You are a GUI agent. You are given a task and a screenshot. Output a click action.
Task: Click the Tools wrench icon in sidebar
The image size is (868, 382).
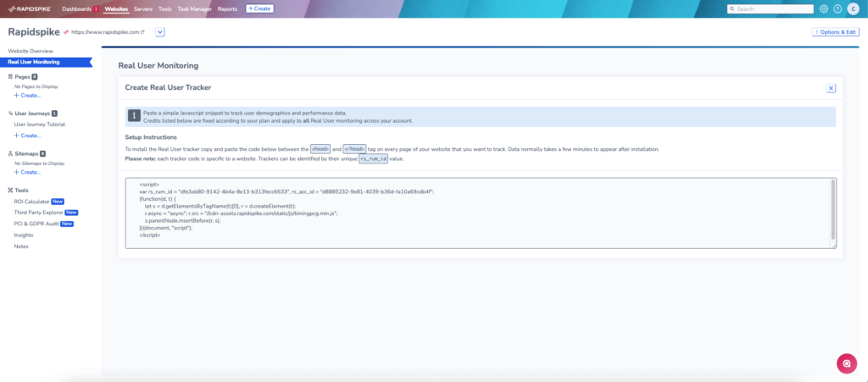[10, 191]
